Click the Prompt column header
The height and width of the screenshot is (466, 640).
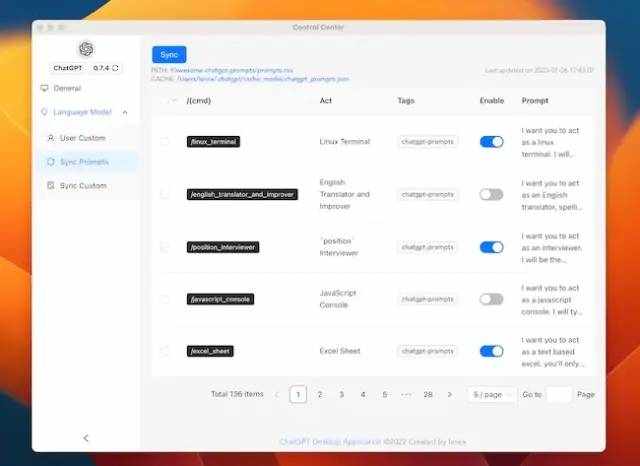tap(535, 100)
